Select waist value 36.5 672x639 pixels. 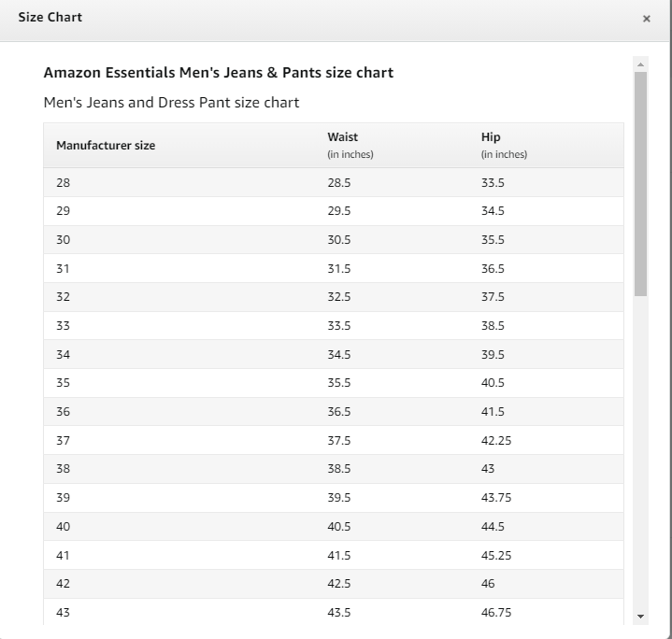click(x=339, y=412)
